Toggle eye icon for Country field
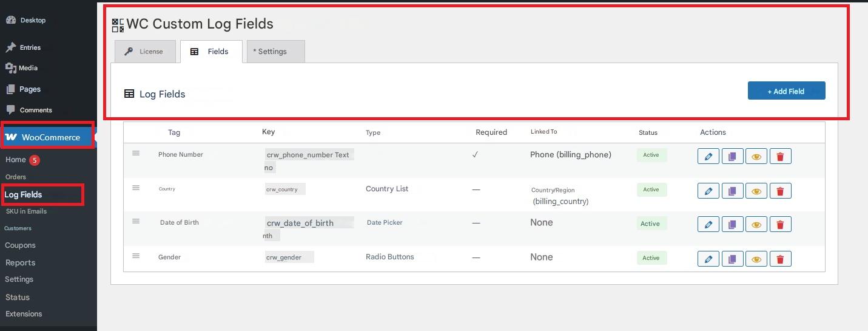 point(756,191)
